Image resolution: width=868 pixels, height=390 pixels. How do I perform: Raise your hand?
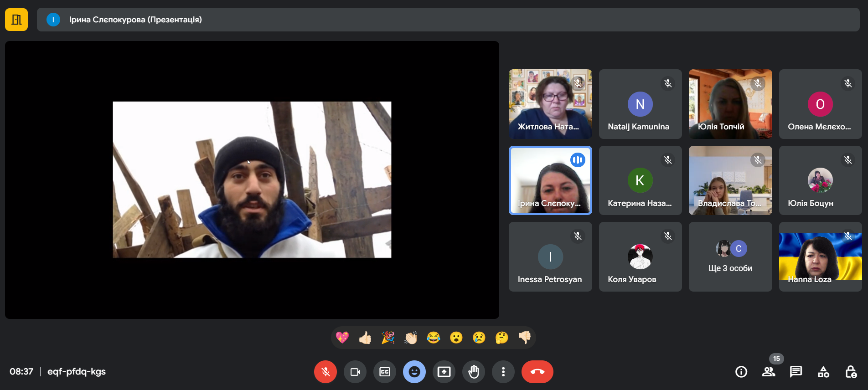[474, 372]
